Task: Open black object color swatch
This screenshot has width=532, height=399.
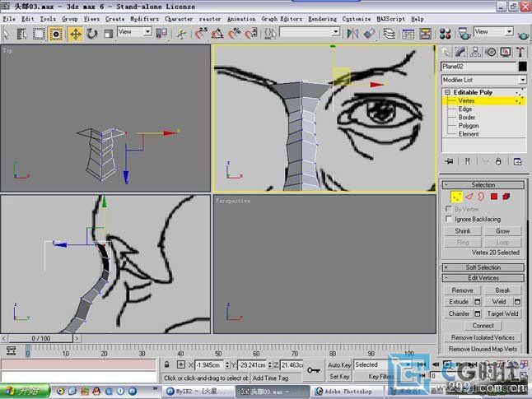Action: coord(522,67)
